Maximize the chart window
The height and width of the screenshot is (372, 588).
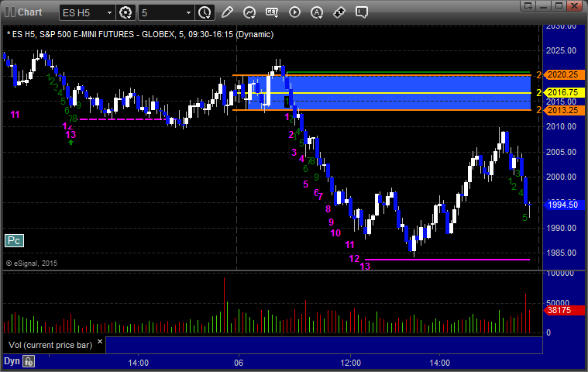pyautogui.click(x=559, y=5)
